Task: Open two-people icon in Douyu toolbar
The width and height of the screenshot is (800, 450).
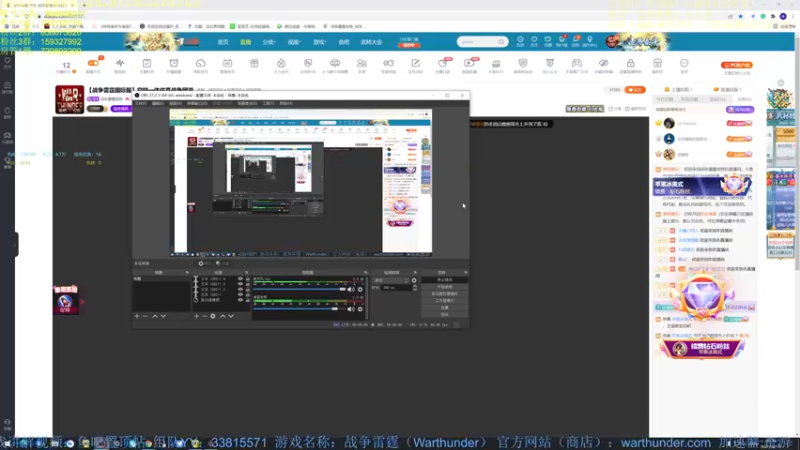Action: [x=362, y=64]
